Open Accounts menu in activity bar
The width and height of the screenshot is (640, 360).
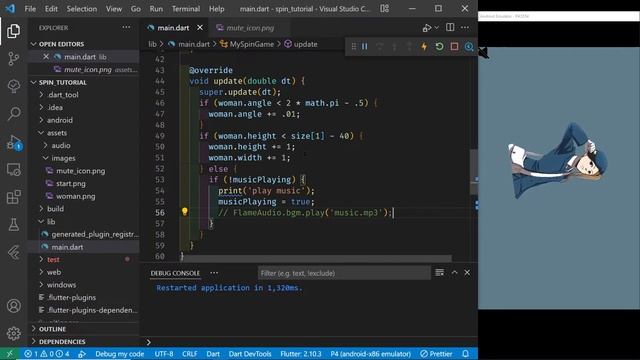tap(13, 306)
